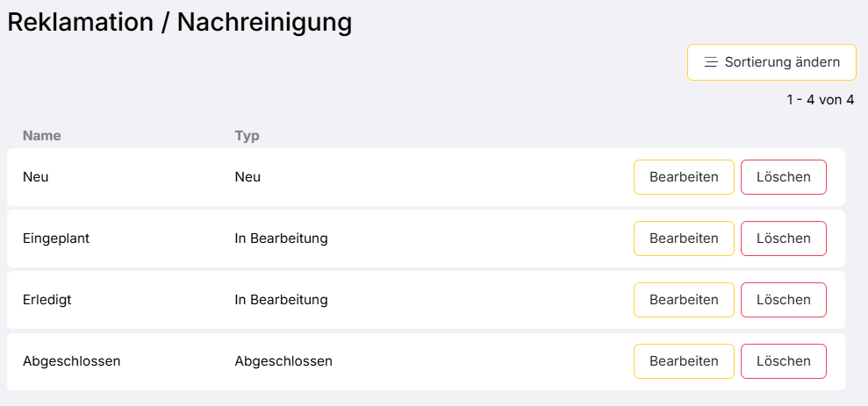
Task: Click the Neu row name
Action: click(35, 177)
